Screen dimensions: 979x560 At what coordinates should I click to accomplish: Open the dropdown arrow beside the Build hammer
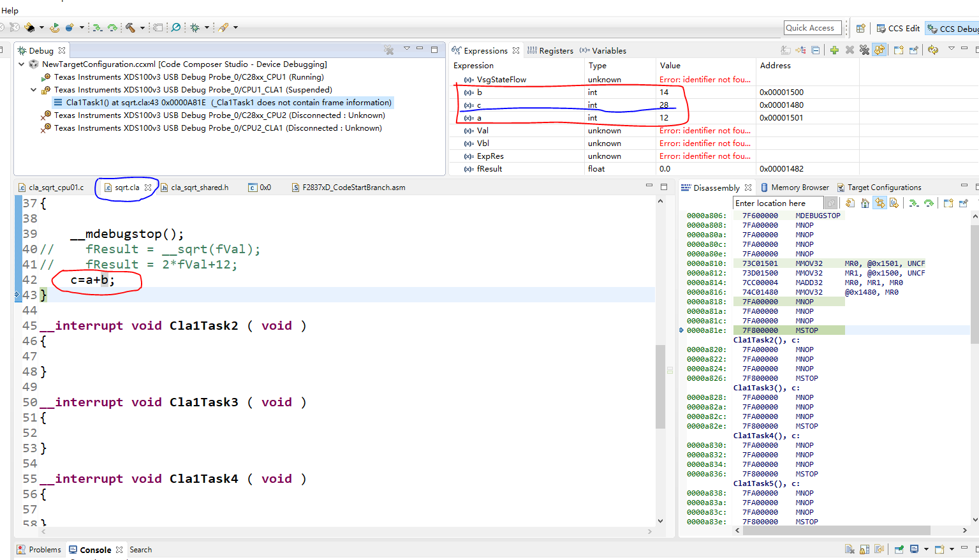[x=142, y=27]
